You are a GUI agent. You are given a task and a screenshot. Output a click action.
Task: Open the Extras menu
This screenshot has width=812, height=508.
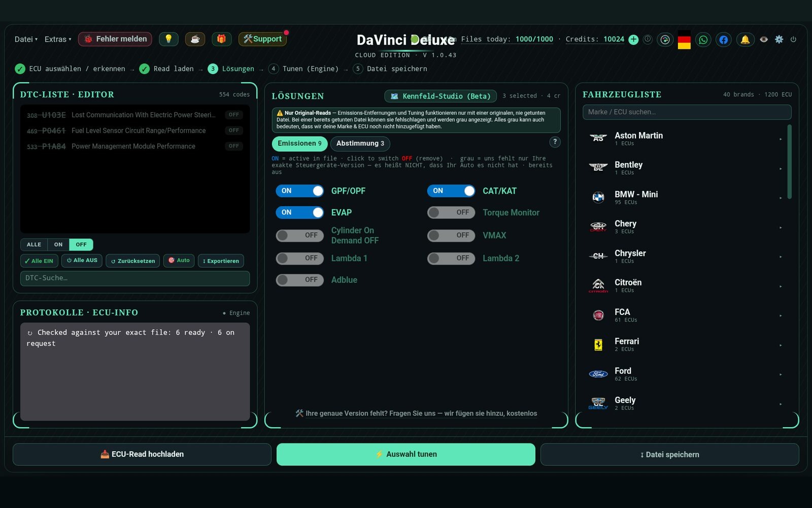[58, 39]
